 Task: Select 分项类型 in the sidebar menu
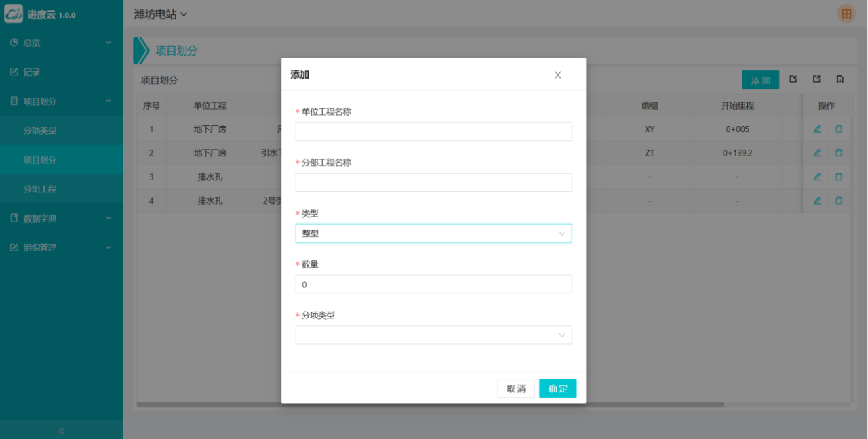40,131
